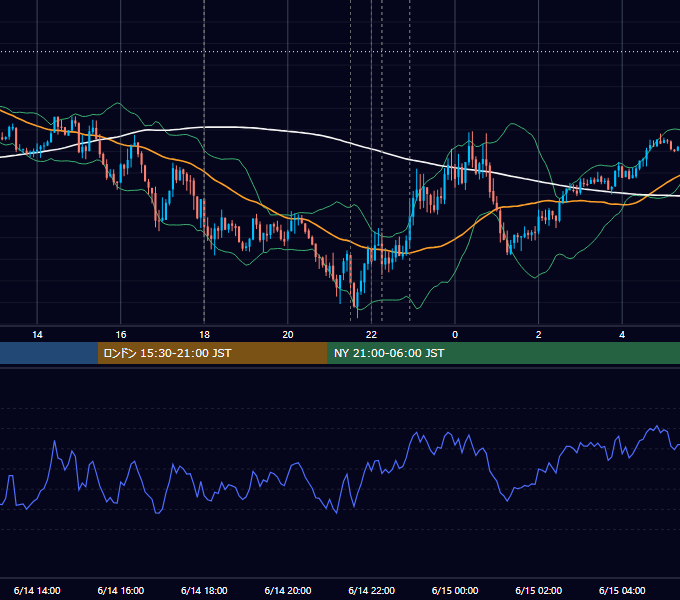This screenshot has height=600, width=680.
Task: Click the 18 hour label on price chart axis
Action: click(204, 335)
